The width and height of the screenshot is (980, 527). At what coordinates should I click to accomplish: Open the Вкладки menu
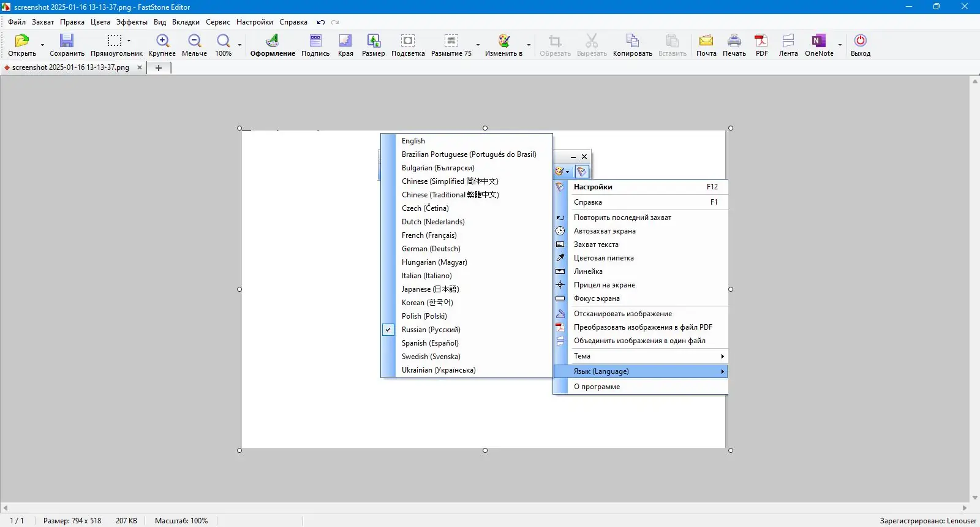[x=186, y=22]
